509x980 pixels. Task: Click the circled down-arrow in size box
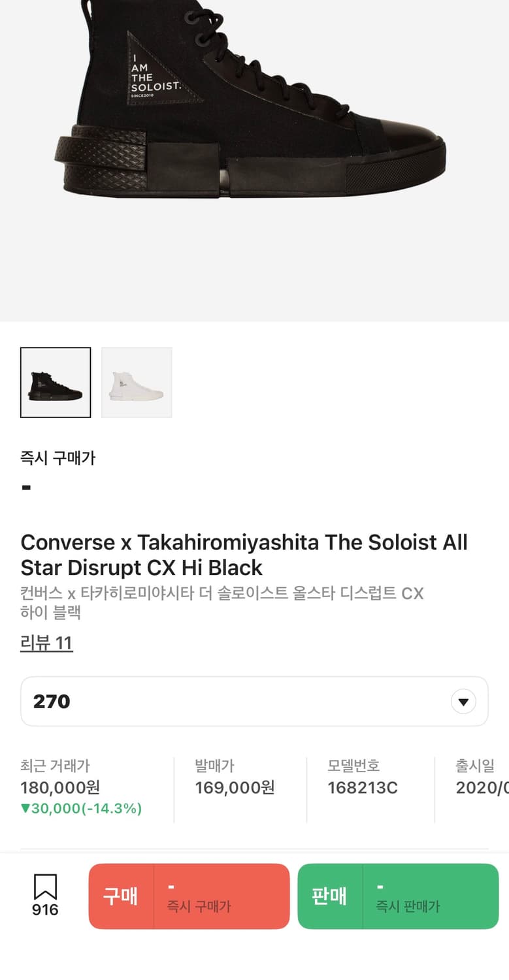(x=463, y=702)
